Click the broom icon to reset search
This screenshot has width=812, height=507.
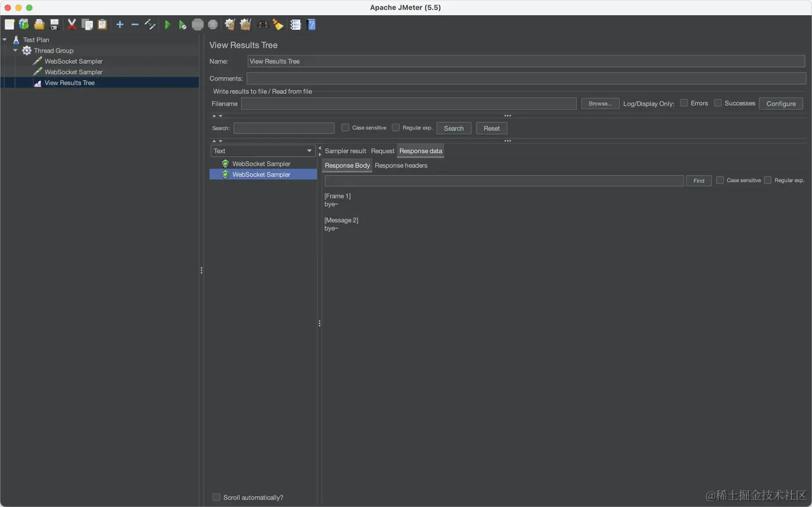tap(278, 24)
